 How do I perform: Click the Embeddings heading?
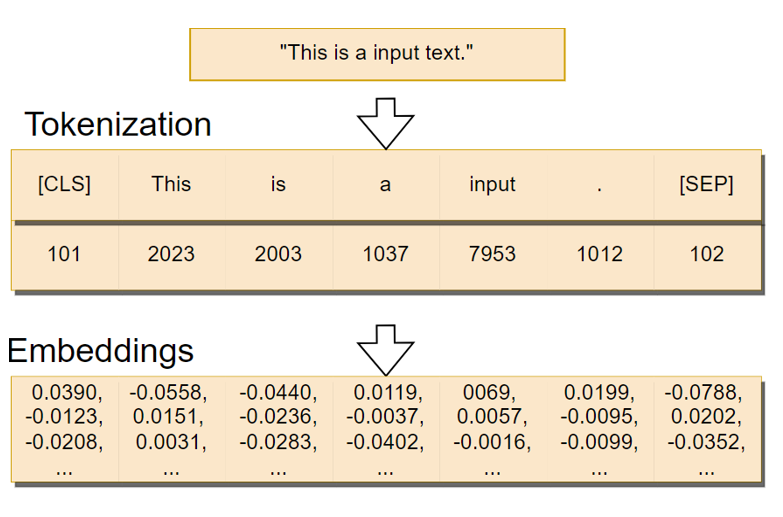[100, 351]
